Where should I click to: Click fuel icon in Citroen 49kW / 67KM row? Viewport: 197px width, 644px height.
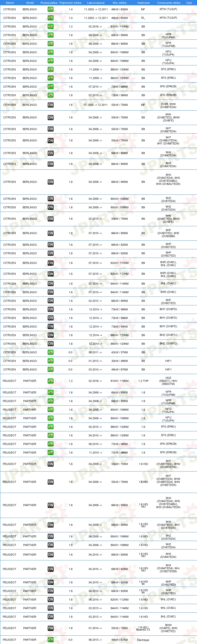(50, 369)
